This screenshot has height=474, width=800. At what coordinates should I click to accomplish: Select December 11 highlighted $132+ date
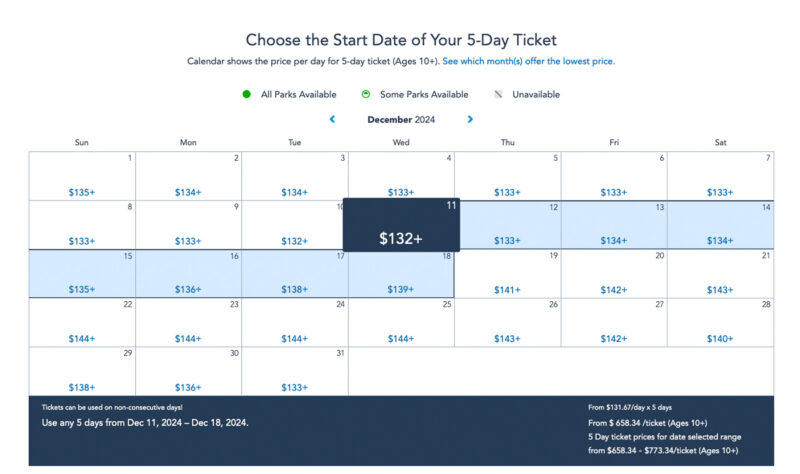(401, 225)
